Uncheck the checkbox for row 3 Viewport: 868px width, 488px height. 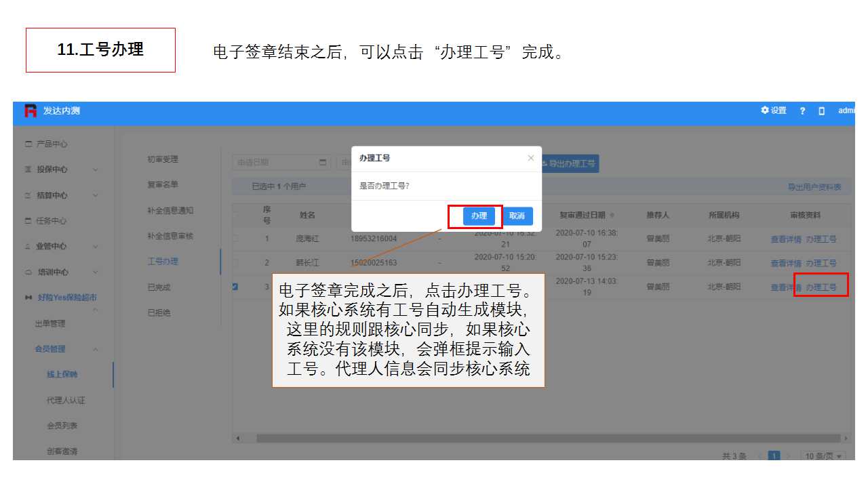[x=235, y=287]
